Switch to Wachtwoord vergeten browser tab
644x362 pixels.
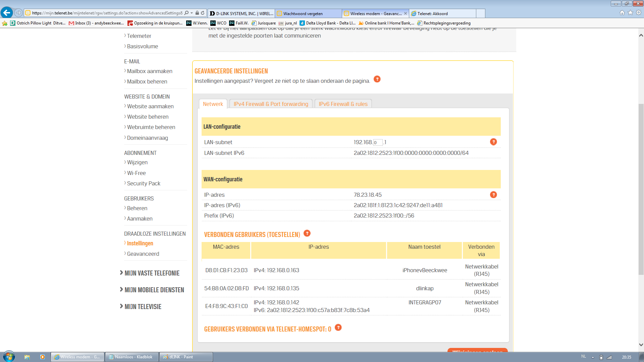click(x=308, y=13)
